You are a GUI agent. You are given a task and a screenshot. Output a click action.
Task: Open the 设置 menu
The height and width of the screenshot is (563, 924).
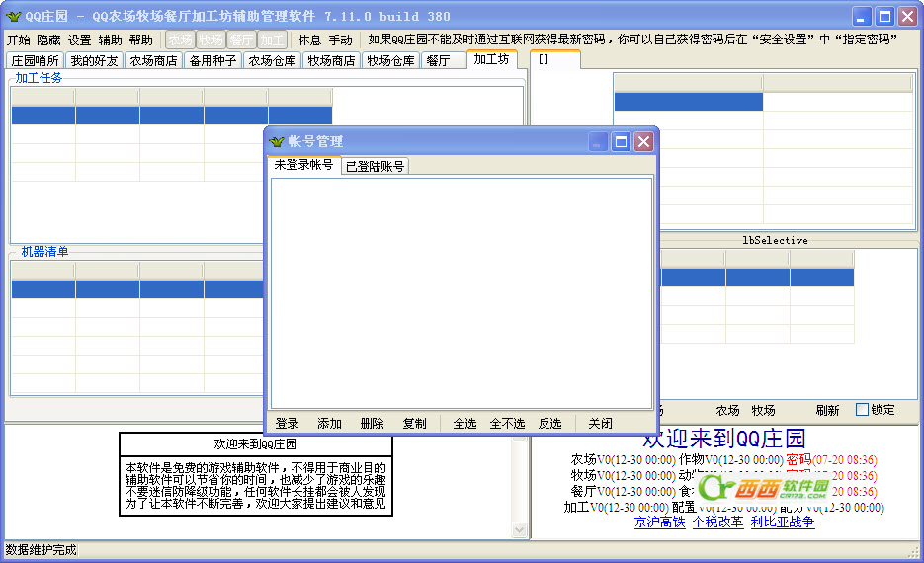click(x=79, y=40)
